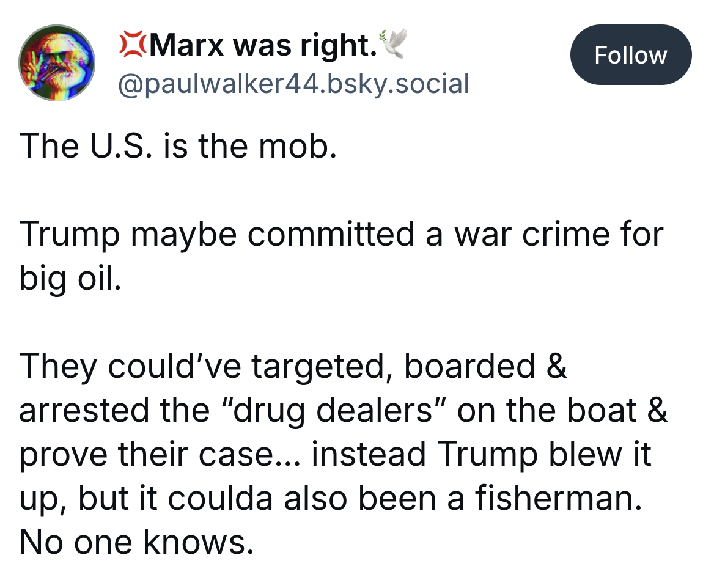Click the phrase "war crime" in the post

532,235
